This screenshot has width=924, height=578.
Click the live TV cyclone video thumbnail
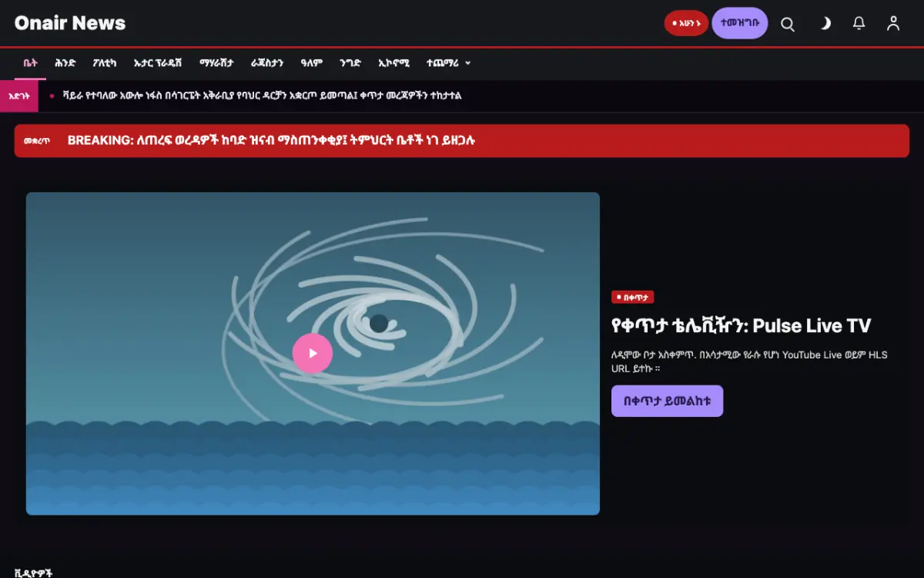(313, 353)
